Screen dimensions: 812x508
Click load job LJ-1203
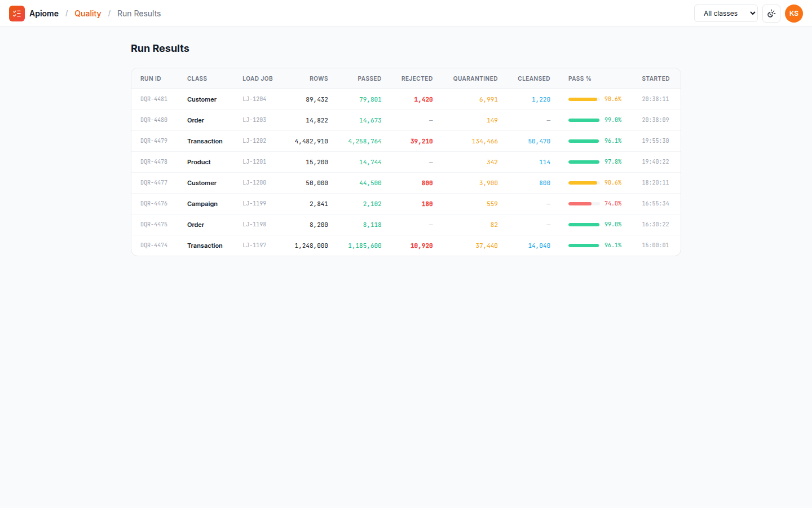click(254, 120)
